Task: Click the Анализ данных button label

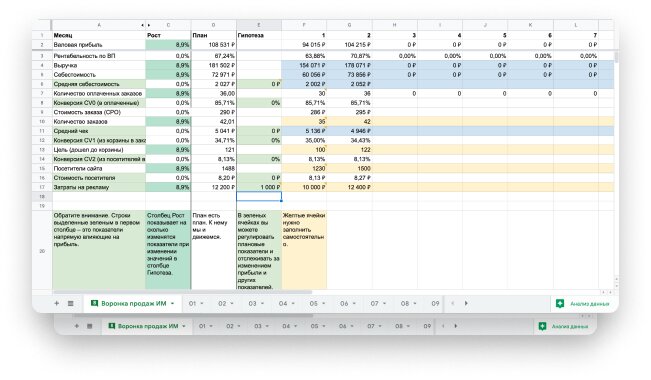Action: [x=590, y=304]
